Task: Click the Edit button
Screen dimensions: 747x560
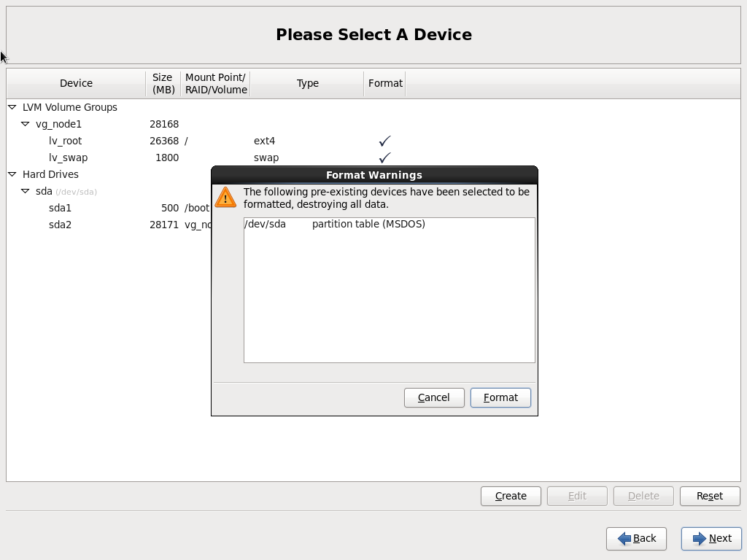Action: pyautogui.click(x=577, y=496)
